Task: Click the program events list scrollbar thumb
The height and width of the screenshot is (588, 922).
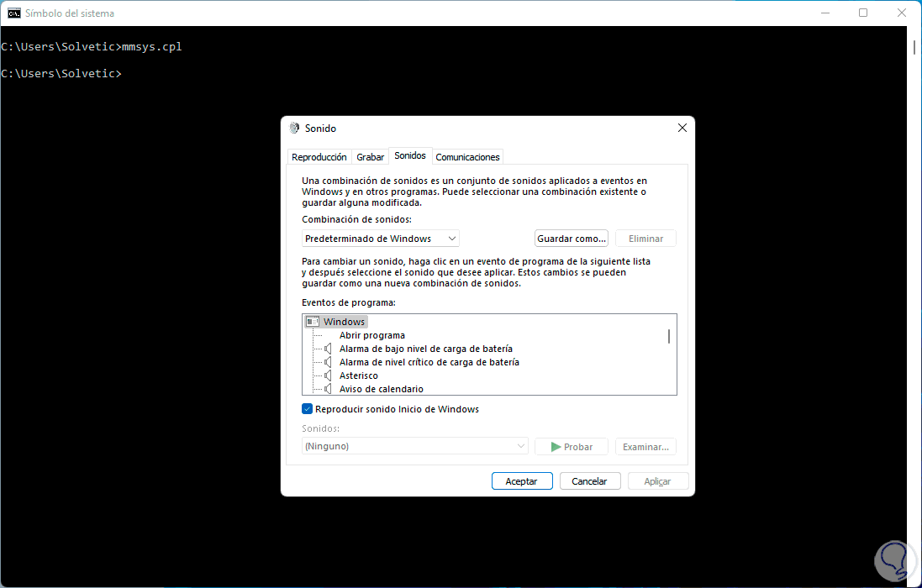Action: [668, 337]
